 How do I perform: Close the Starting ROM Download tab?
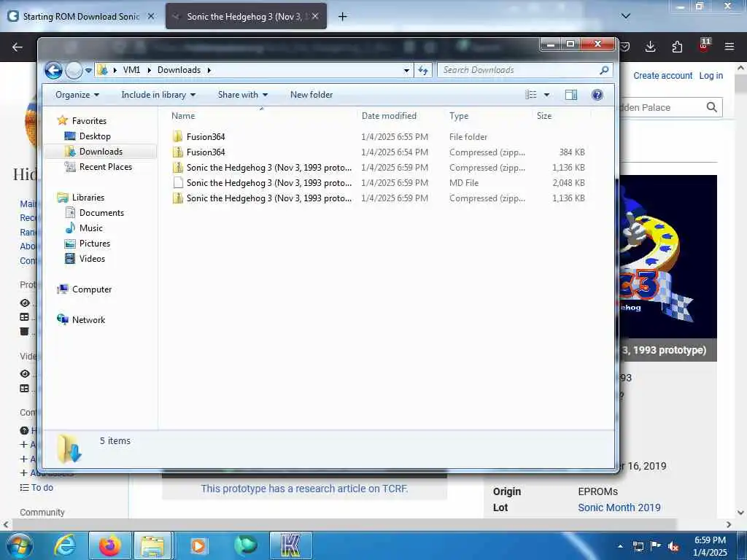tap(151, 16)
